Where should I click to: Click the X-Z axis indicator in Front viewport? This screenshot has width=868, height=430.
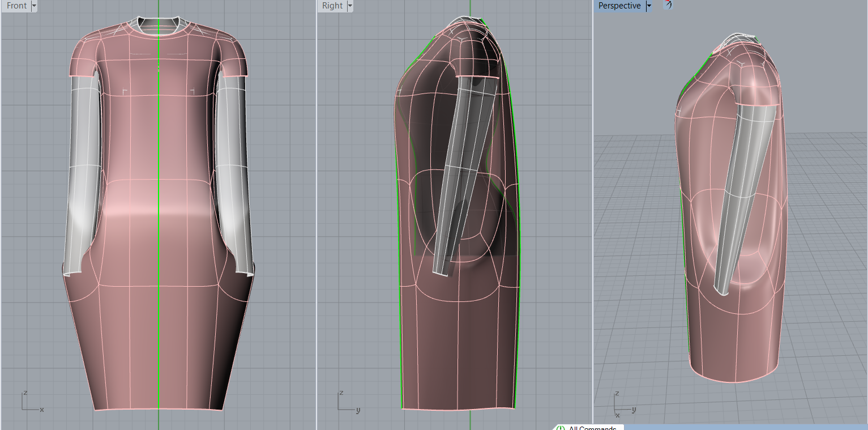32,401
